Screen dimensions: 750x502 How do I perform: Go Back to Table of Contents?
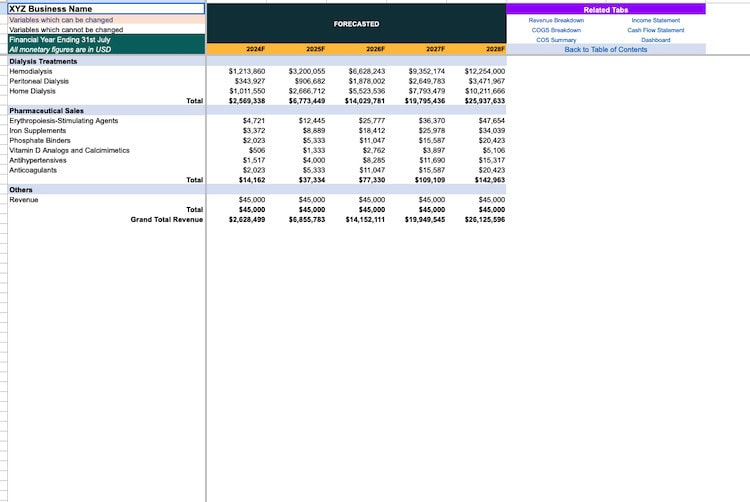pos(606,50)
